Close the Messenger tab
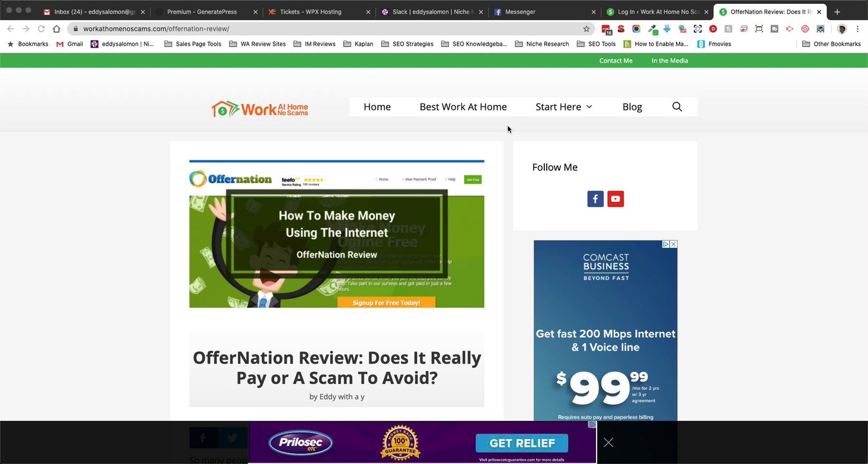 pos(593,12)
